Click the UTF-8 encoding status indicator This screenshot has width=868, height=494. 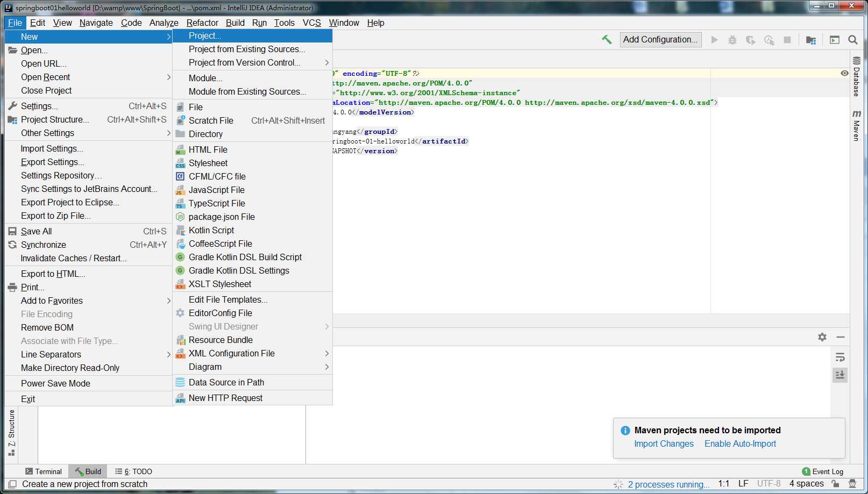769,484
